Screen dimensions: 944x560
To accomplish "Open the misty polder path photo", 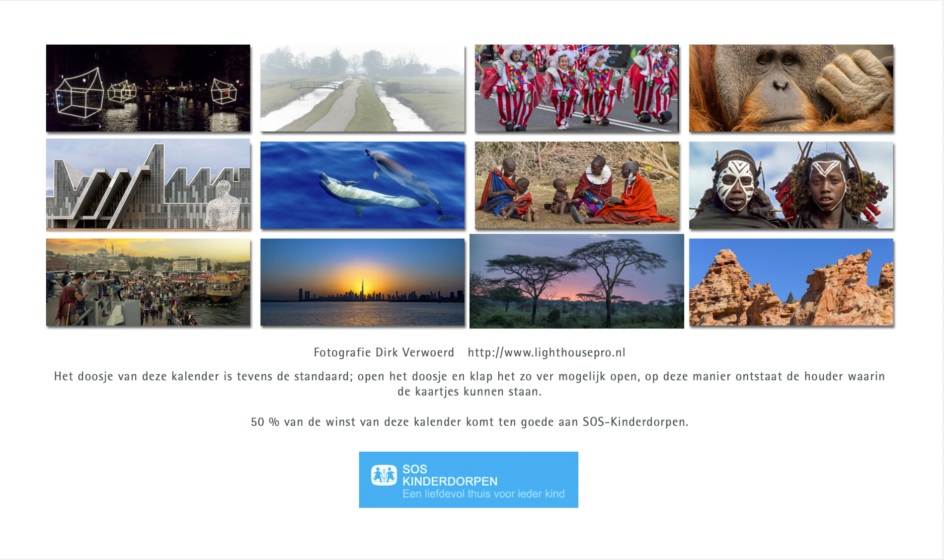I will [363, 88].
